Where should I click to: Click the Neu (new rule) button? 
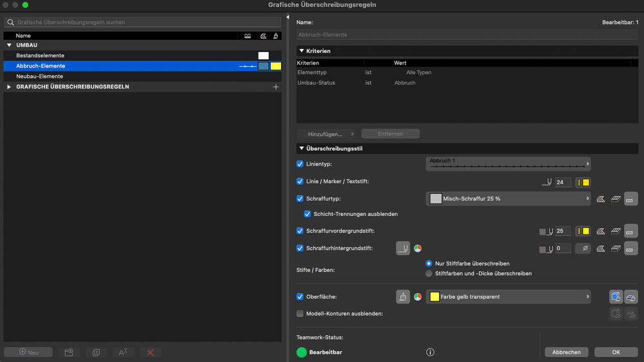tap(28, 352)
